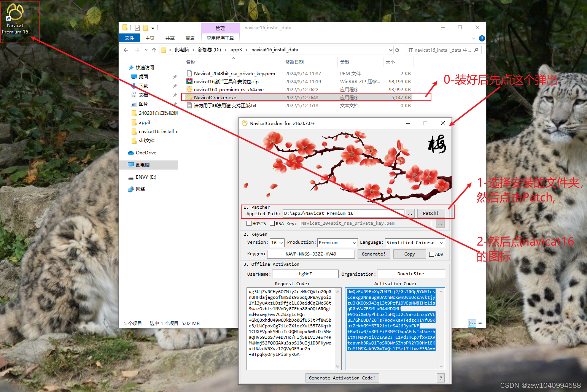Open 快速访问 in Explorer sidebar
The height and width of the screenshot is (392, 587).
(x=145, y=68)
